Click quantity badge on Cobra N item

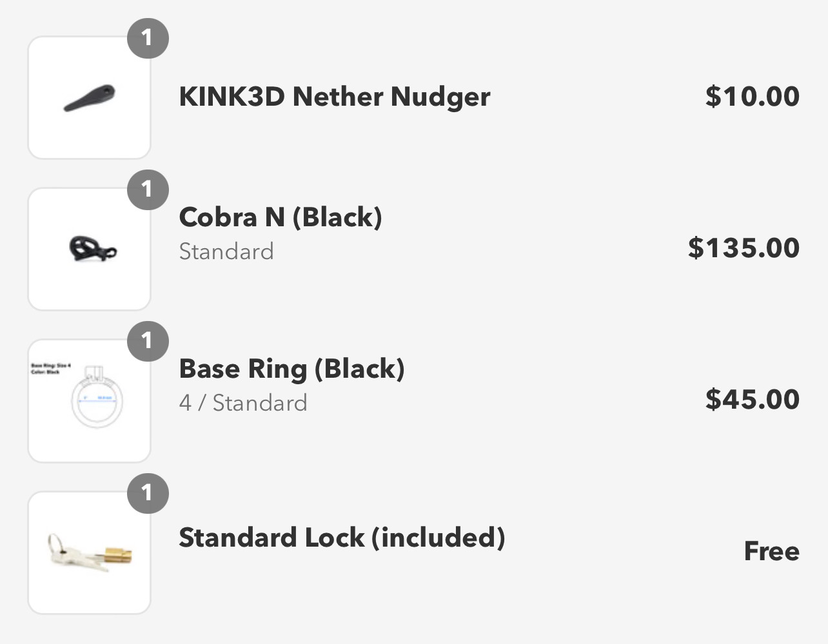click(148, 190)
